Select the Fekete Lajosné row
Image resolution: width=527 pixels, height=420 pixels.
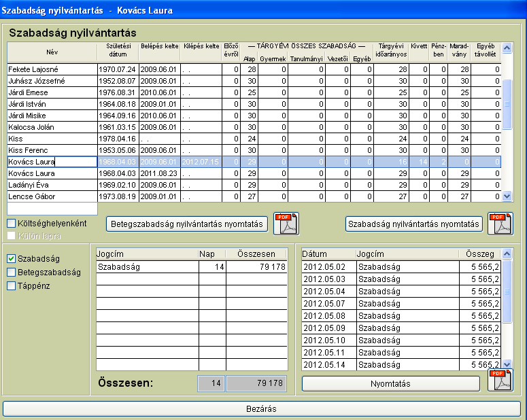coord(254,69)
